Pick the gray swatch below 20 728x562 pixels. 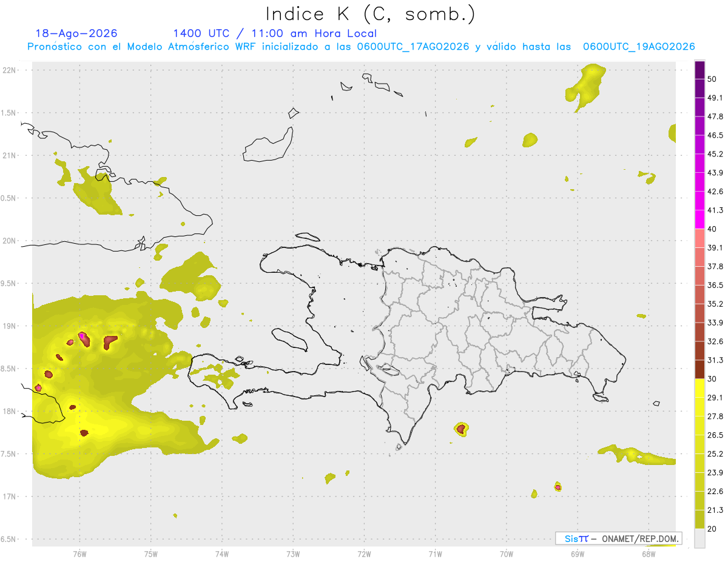699,538
